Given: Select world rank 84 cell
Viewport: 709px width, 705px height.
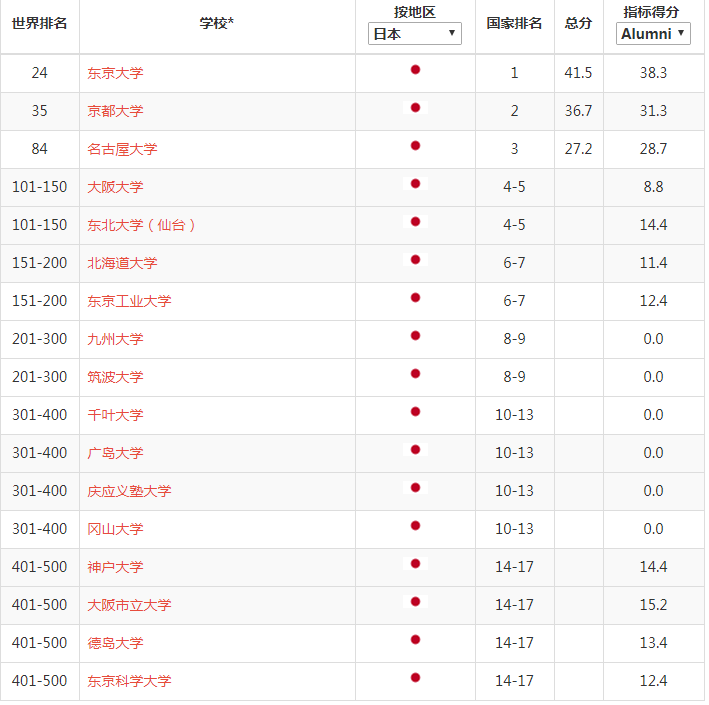Looking at the screenshot, I should coord(40,149).
